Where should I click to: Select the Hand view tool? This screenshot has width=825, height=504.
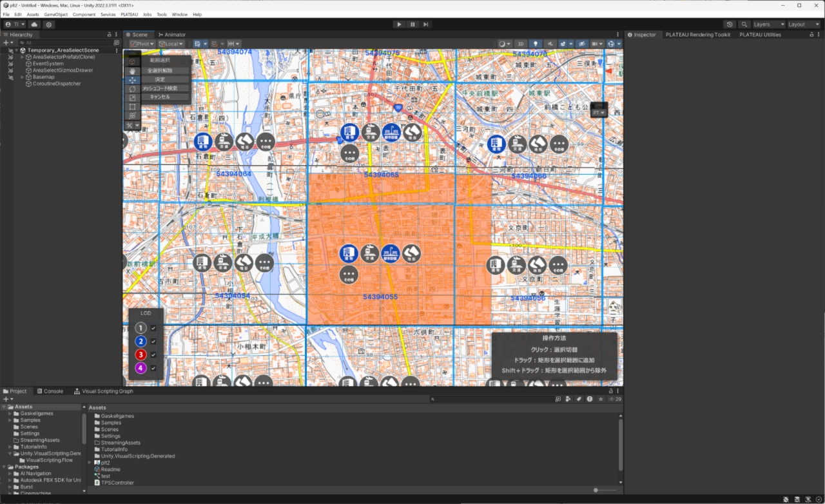click(132, 71)
